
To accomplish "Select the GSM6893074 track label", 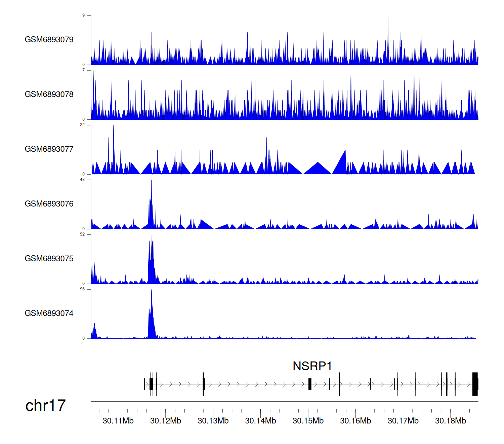I will [x=49, y=313].
